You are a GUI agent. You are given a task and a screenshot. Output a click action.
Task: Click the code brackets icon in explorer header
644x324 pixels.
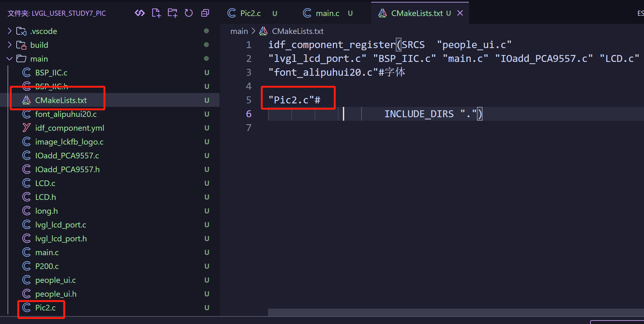tap(140, 13)
